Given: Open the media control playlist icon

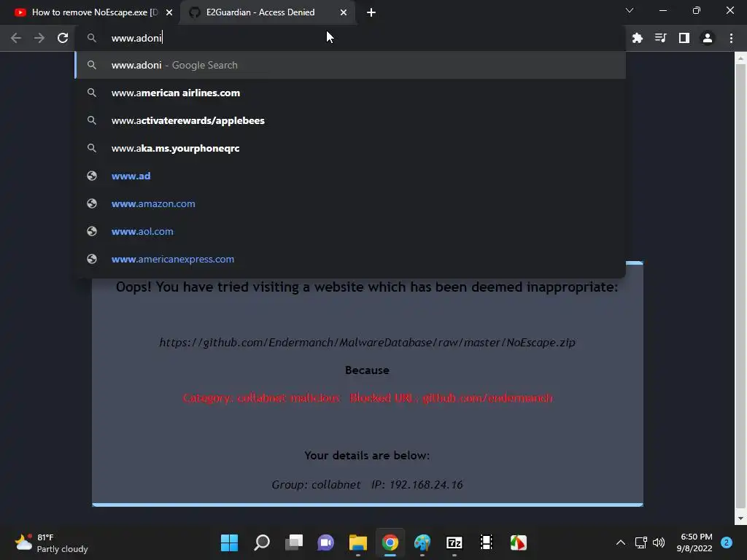Looking at the screenshot, I should (x=660, y=38).
